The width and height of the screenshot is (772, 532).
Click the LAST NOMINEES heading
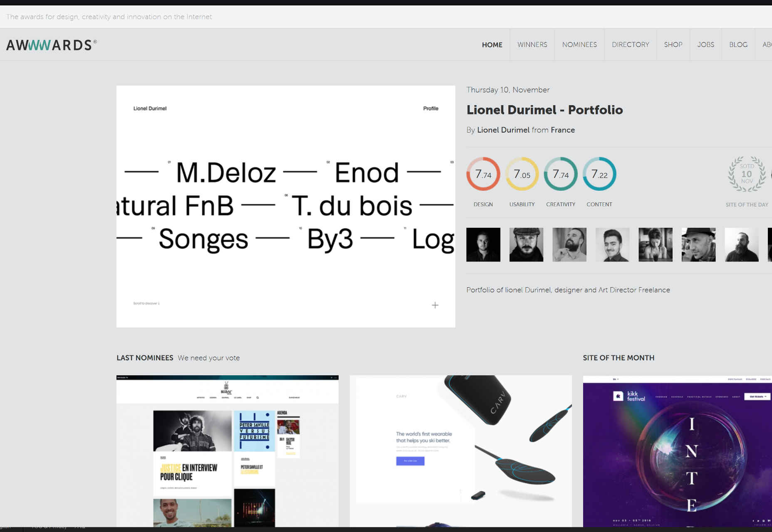(x=145, y=358)
